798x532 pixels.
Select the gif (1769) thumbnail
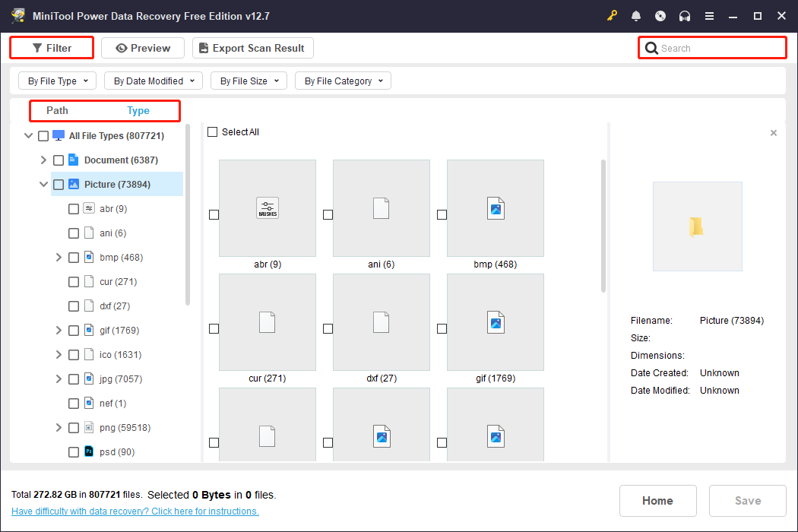(495, 322)
